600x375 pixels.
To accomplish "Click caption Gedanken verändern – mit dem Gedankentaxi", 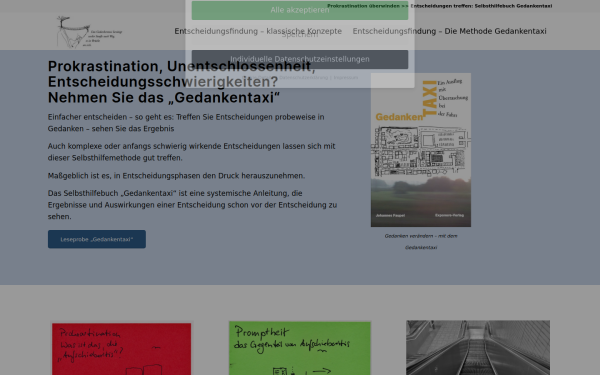I will point(421,242).
